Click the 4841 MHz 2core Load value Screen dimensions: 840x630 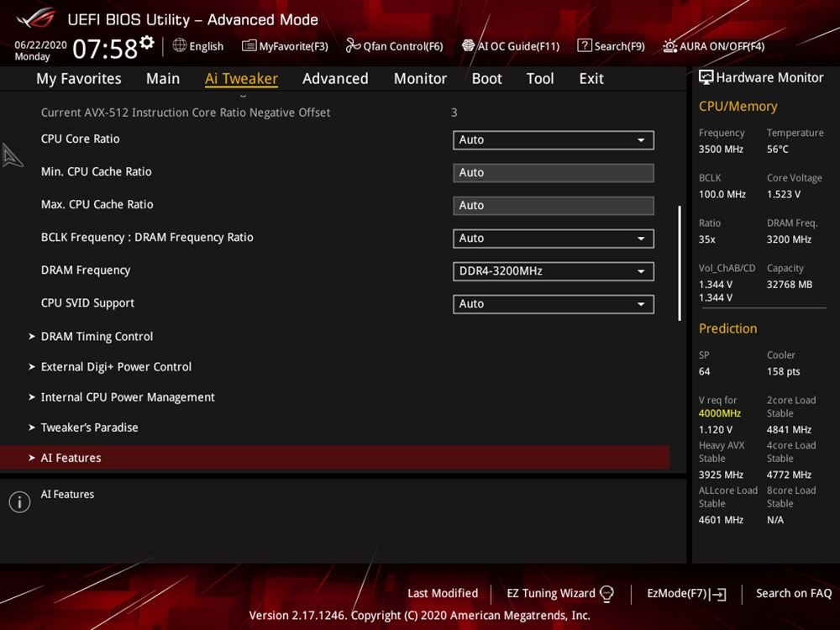[x=789, y=429]
